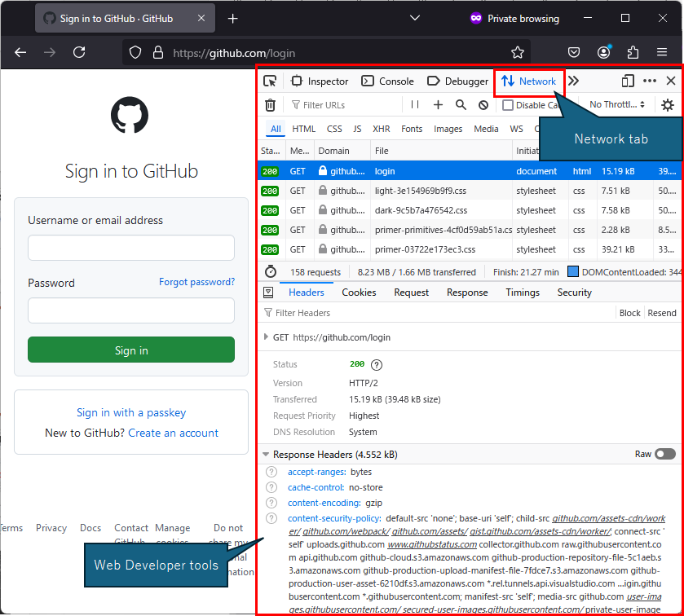
Task: Filter requests by HTML
Action: 303,129
